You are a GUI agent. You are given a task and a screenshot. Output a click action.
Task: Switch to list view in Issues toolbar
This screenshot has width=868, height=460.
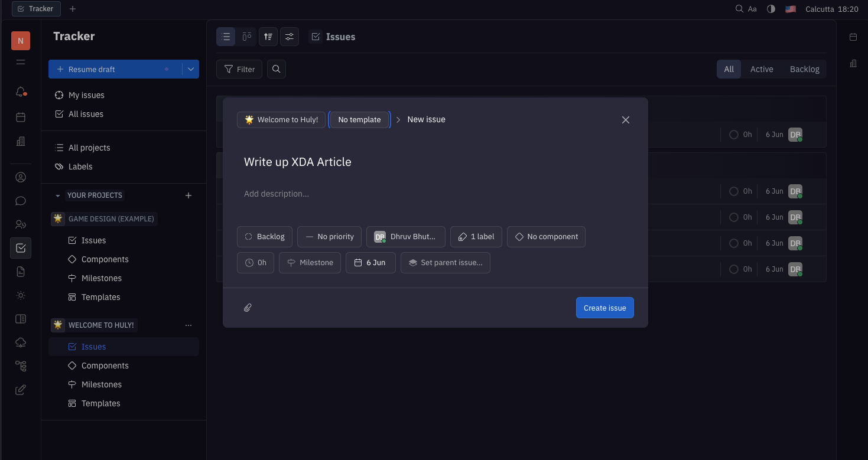[226, 37]
